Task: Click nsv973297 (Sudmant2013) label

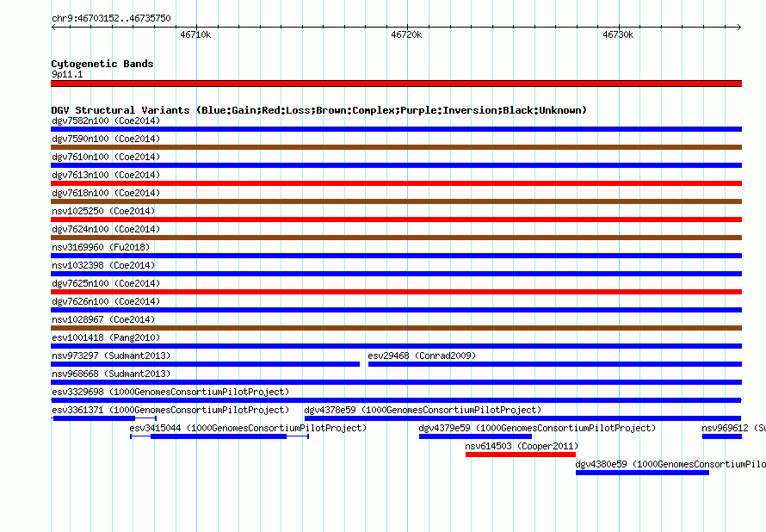Action: pos(111,356)
